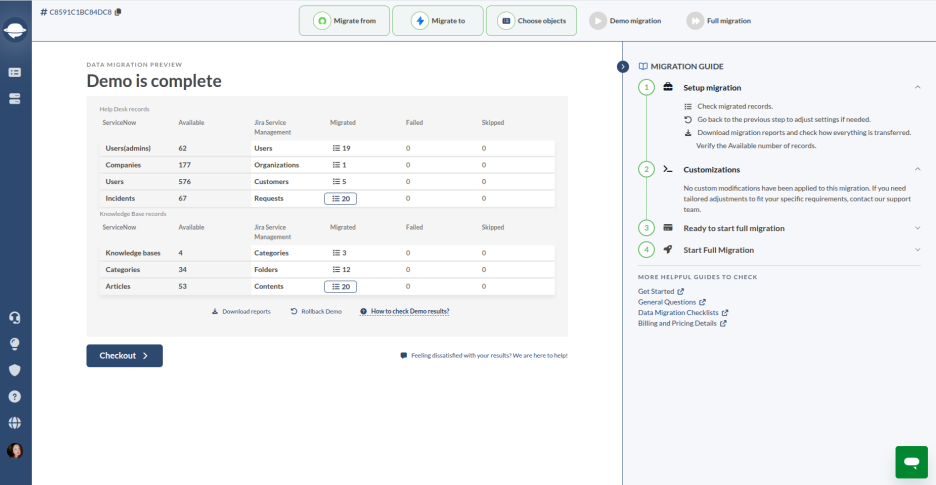The image size is (936, 485).
Task: Click the Migration Guide book icon
Action: click(643, 66)
